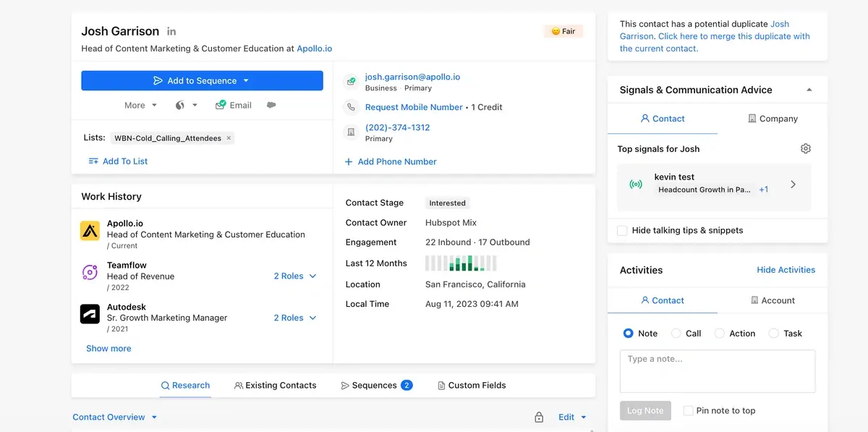Click the Salesforce cloud icon
This screenshot has width=868, height=432.
pyautogui.click(x=271, y=105)
